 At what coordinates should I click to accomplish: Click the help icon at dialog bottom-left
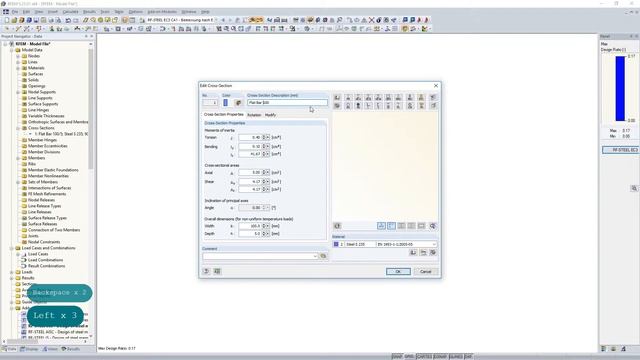point(206,271)
